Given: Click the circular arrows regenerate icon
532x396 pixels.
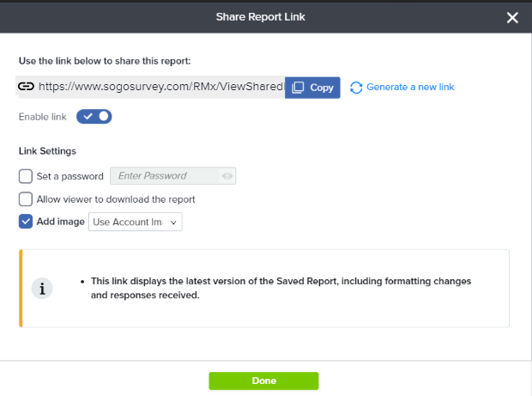Looking at the screenshot, I should coord(356,88).
